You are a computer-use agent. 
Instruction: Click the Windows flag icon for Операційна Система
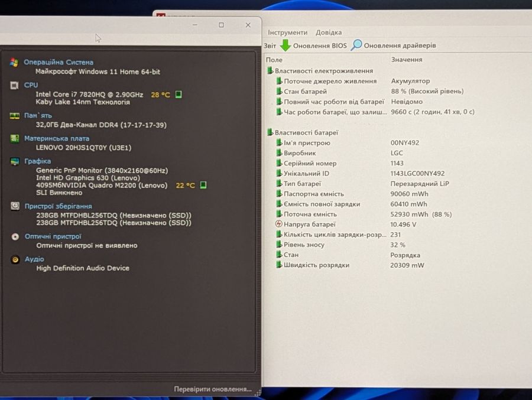tap(14, 63)
